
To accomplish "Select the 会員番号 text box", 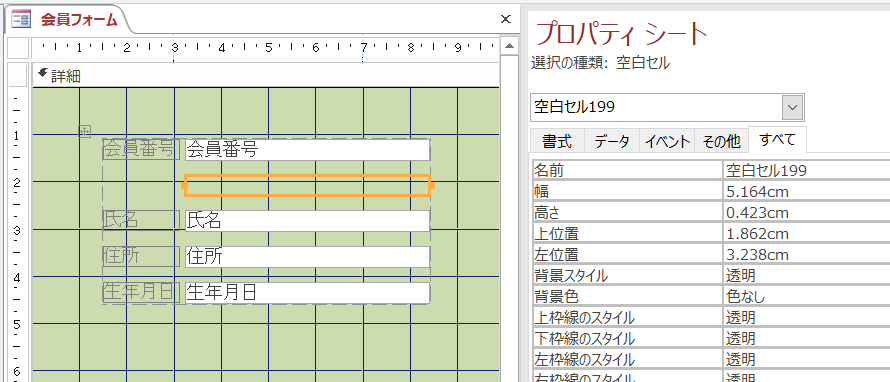I will pyautogui.click(x=307, y=149).
